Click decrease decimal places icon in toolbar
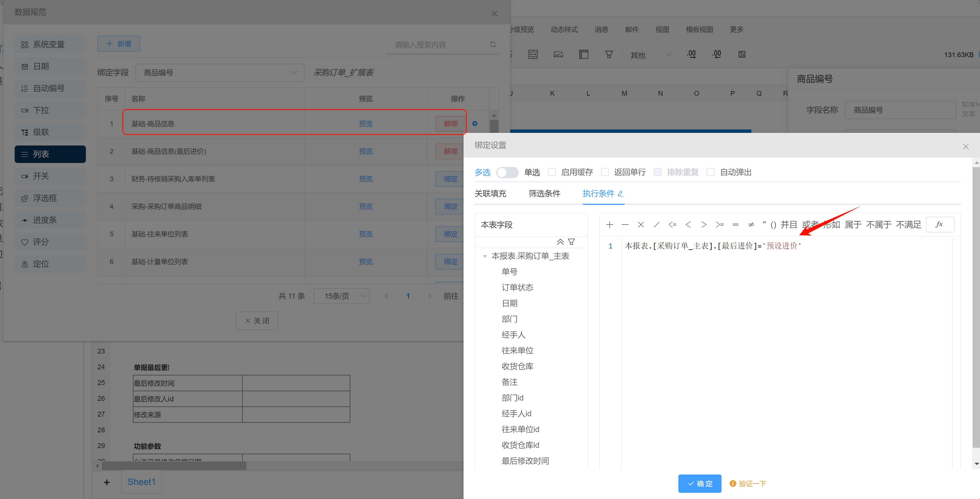Screen dimensions: 980x499 (x=716, y=54)
